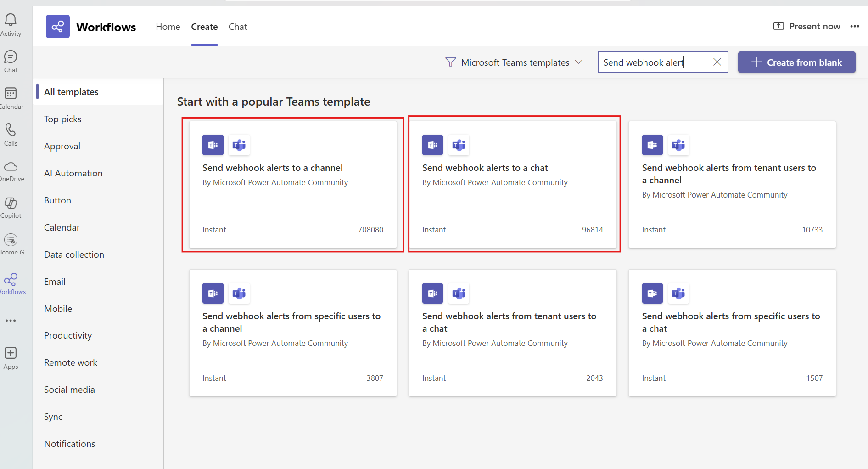868x469 pixels.
Task: Select Remote work category
Action: (x=99, y=362)
